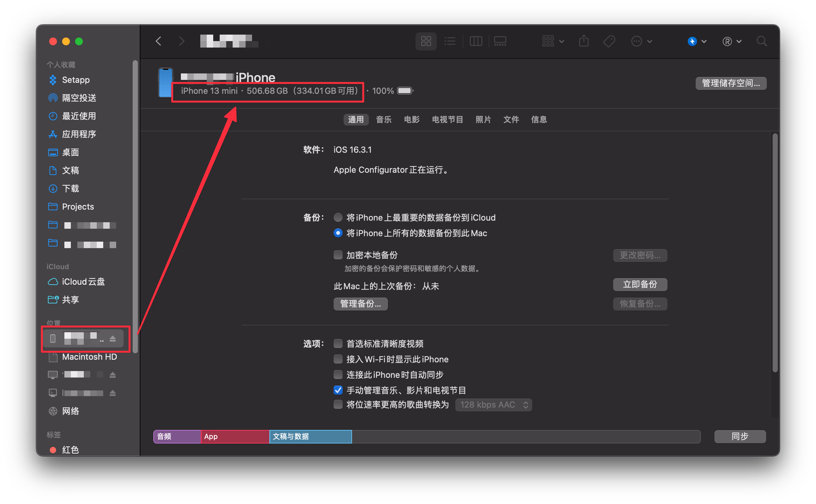Switch Finder to column view
The image size is (816, 504).
[x=476, y=41]
